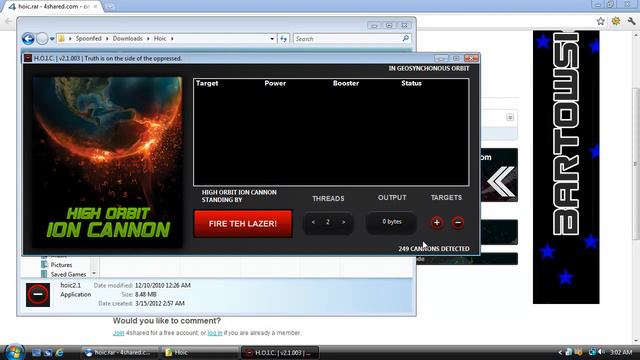640x360 pixels.
Task: Switch to the Hoic folder taskbar button
Action: (x=200, y=353)
